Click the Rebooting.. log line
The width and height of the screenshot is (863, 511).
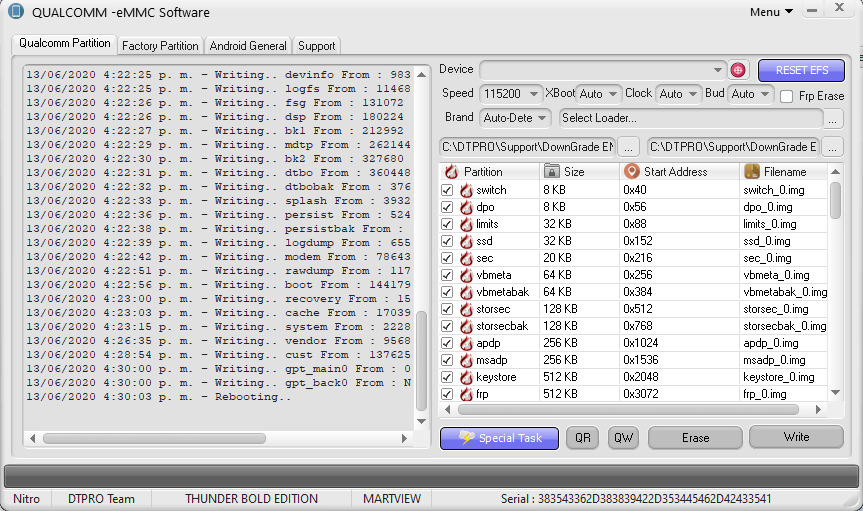159,397
